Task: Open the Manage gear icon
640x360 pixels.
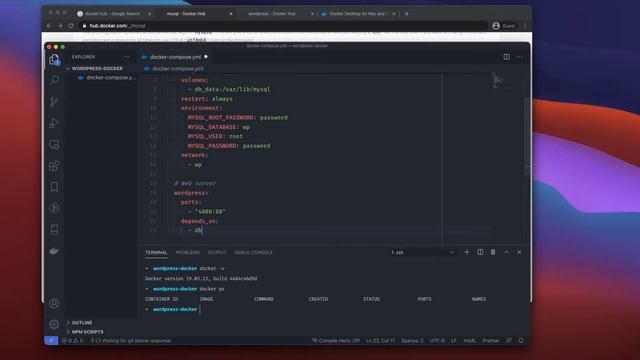Action: [x=54, y=324]
